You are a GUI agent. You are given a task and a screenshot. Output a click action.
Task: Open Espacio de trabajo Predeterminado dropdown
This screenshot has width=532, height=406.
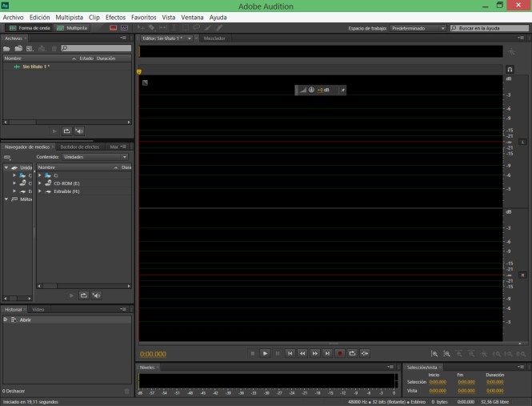[418, 28]
